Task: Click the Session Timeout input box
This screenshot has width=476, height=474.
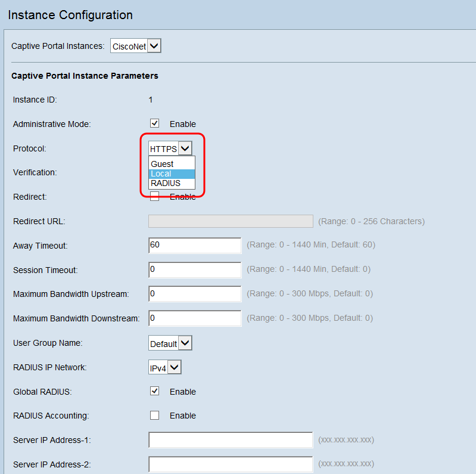Action: pyautogui.click(x=195, y=269)
